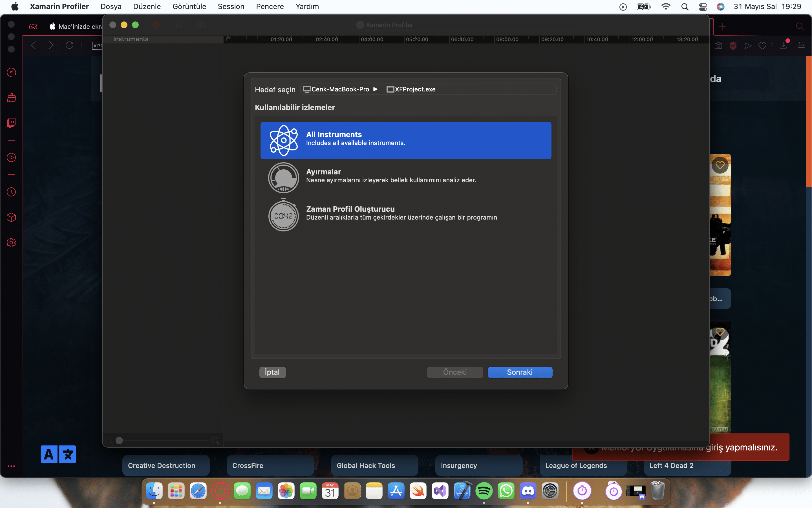Pick the Zaman Profil Oluşturucu stopwatch icon
The width and height of the screenshot is (812, 508).
(x=284, y=215)
